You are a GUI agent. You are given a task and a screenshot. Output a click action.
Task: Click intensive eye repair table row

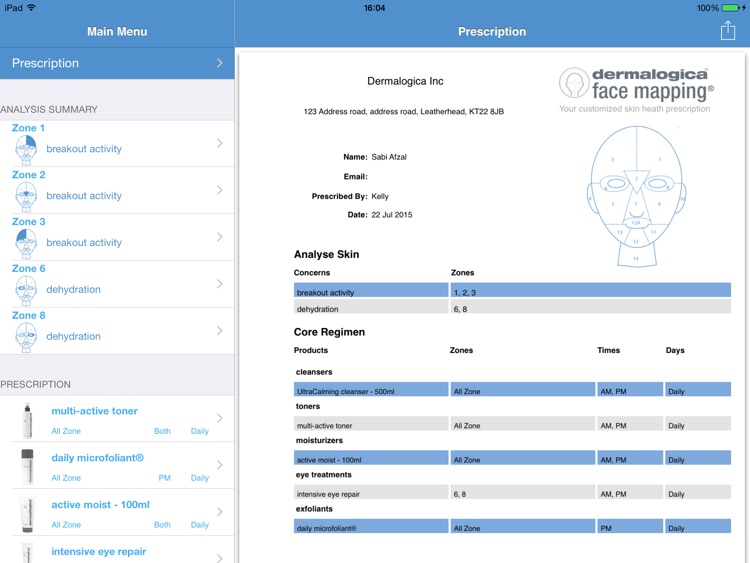pyautogui.click(x=512, y=492)
